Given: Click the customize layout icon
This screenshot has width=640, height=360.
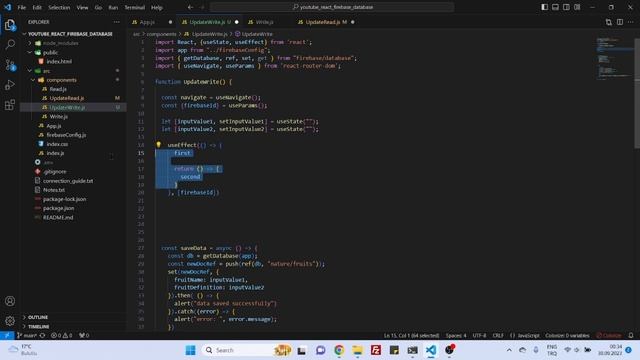Looking at the screenshot, I should pos(577,7).
